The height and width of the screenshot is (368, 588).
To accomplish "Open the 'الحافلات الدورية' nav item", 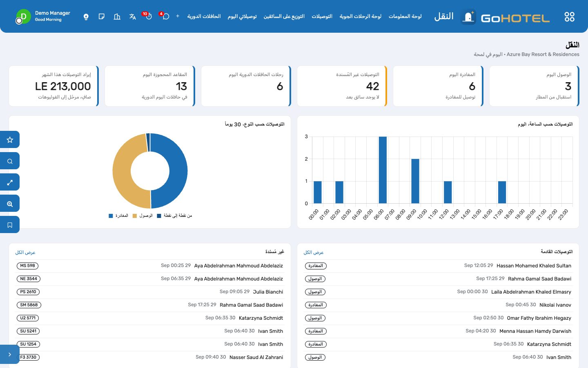I will tap(204, 16).
